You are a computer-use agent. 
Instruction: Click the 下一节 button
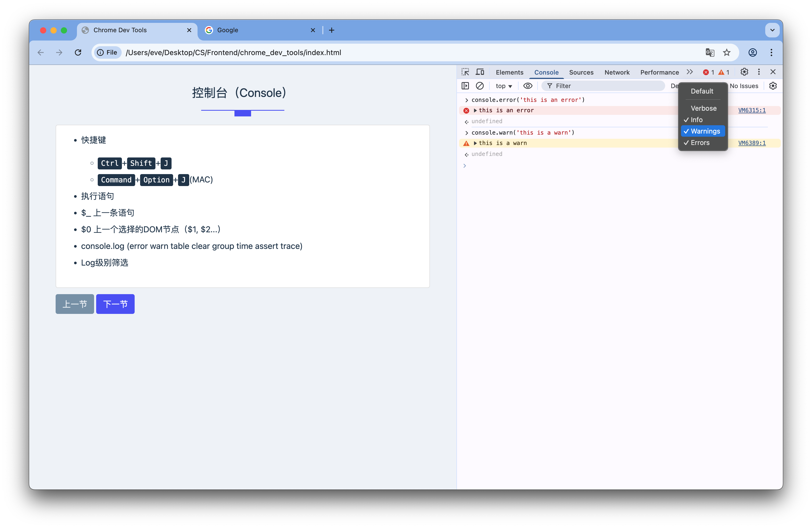tap(115, 303)
